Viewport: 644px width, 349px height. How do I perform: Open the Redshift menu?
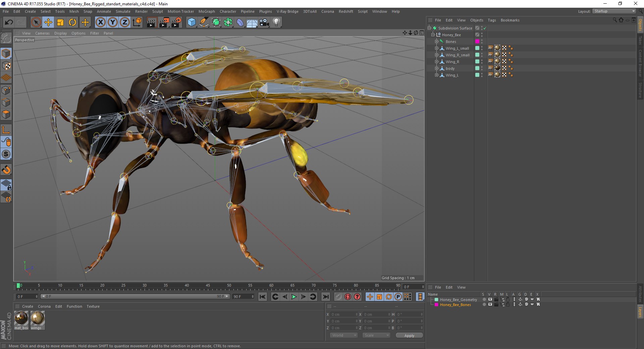click(x=346, y=11)
